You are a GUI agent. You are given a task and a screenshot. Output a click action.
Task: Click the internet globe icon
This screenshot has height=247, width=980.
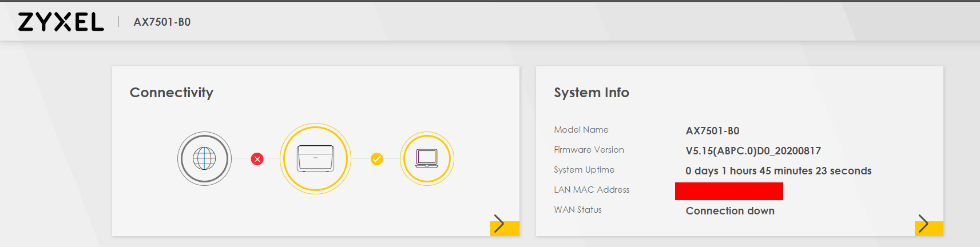(204, 158)
